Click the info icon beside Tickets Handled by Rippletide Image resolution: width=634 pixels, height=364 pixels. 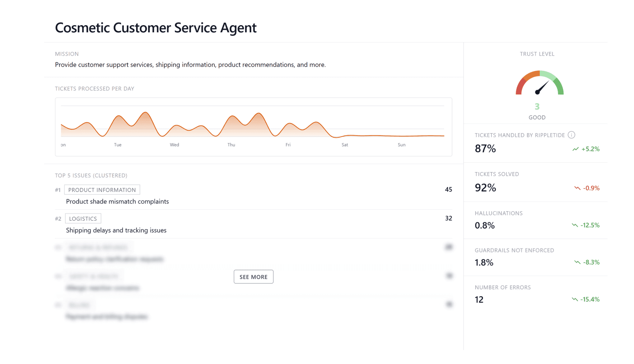(x=571, y=135)
